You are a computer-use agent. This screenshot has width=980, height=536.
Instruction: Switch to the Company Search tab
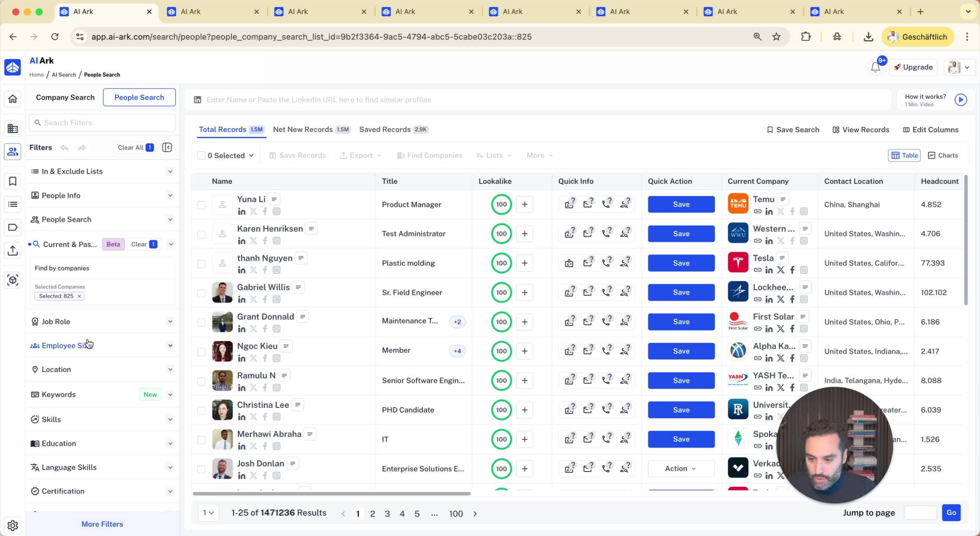(65, 97)
